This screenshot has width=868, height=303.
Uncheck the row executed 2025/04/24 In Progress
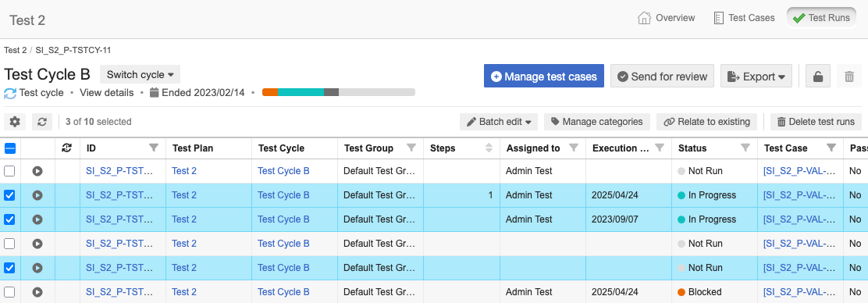point(9,195)
